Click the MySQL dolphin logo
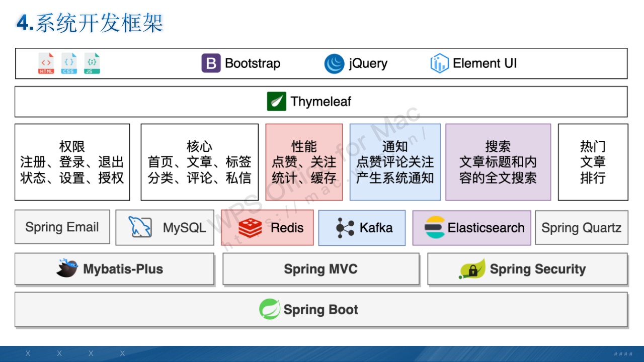Screen dimensions: 644x362 (x=140, y=227)
